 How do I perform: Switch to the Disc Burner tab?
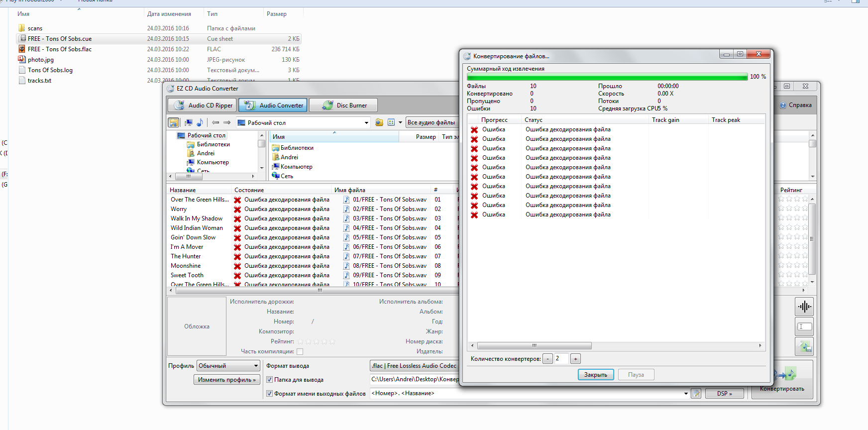343,105
